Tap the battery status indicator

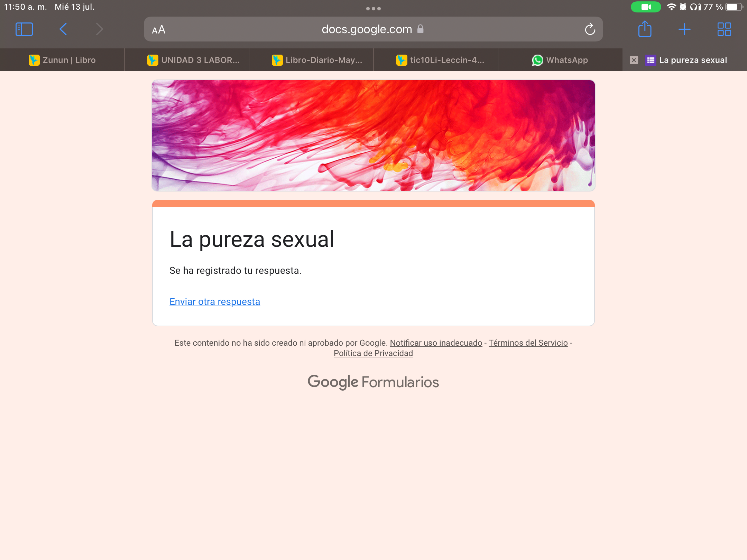coord(734,7)
